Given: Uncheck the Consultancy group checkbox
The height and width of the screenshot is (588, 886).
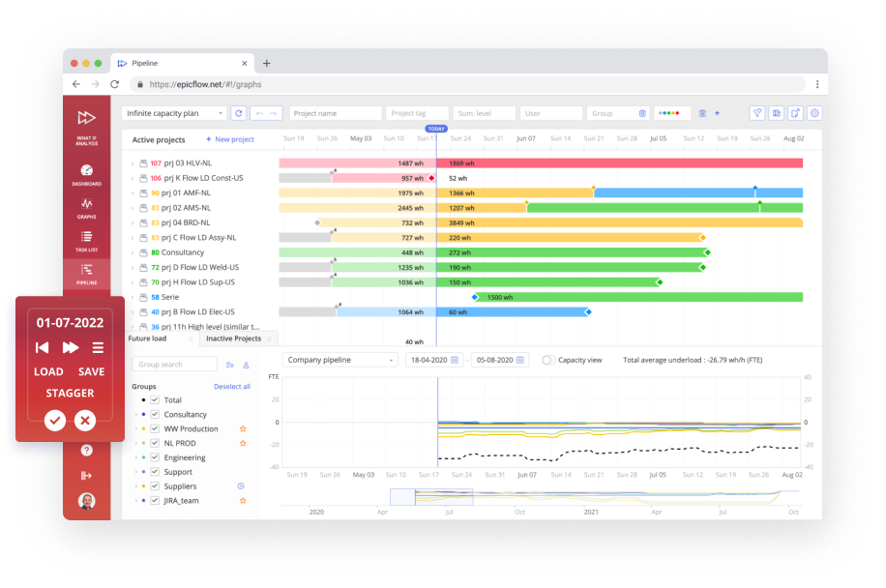Looking at the screenshot, I should 155,414.
